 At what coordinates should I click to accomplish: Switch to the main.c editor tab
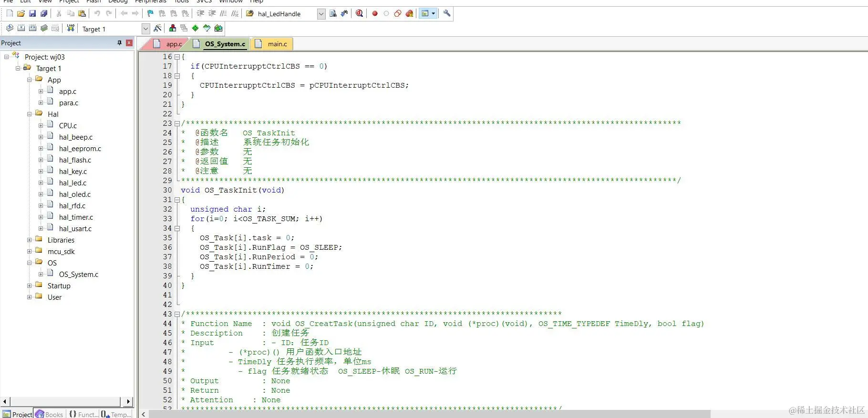pos(272,44)
